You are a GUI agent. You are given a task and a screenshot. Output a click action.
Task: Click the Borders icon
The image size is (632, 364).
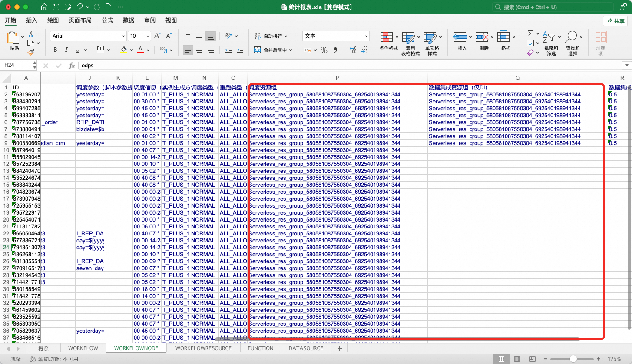[x=100, y=50]
